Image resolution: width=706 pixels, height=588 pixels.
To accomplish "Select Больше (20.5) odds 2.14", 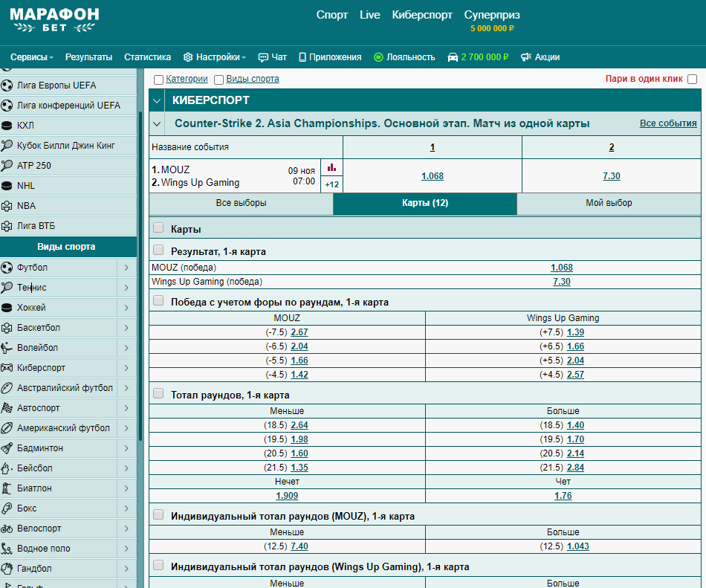I will point(575,453).
